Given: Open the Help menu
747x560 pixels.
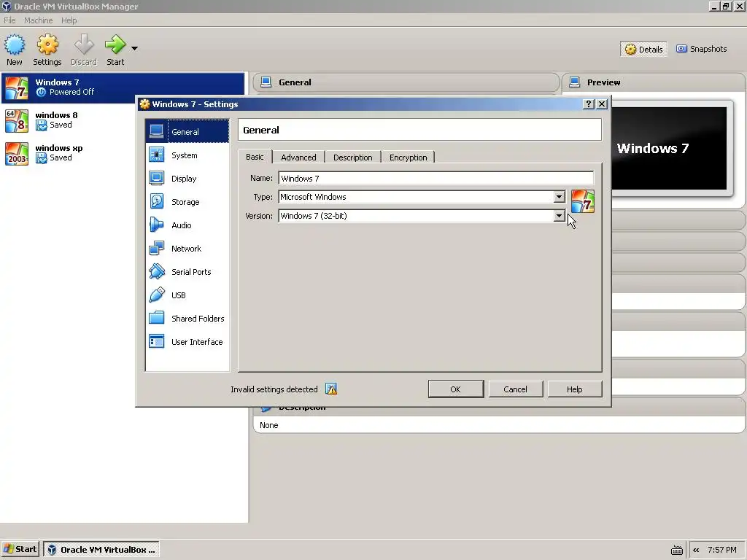Looking at the screenshot, I should click(x=69, y=20).
